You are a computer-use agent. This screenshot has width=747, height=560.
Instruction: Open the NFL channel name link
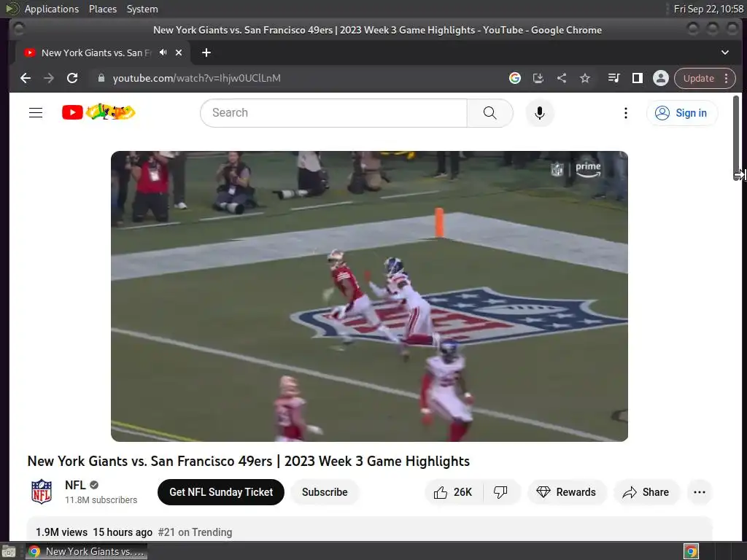(x=75, y=485)
